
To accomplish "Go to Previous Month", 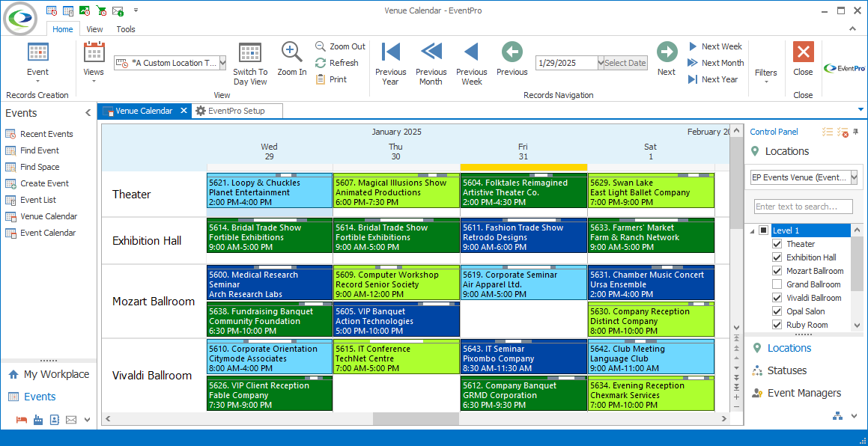I will click(x=431, y=64).
